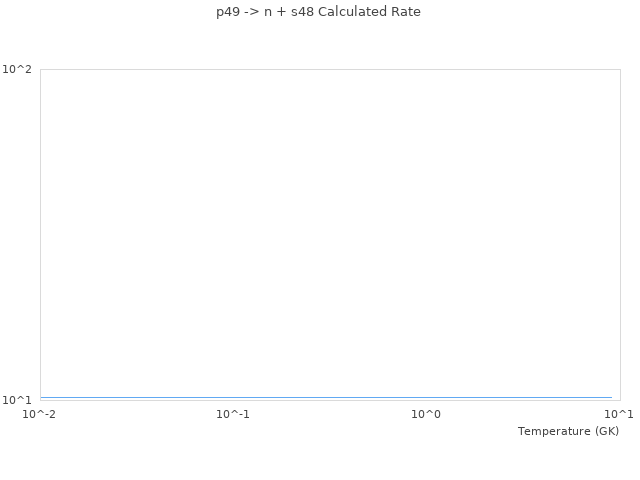Click the top-right corner of the plot frame
Screen dimensions: 640x480
point(620,69)
